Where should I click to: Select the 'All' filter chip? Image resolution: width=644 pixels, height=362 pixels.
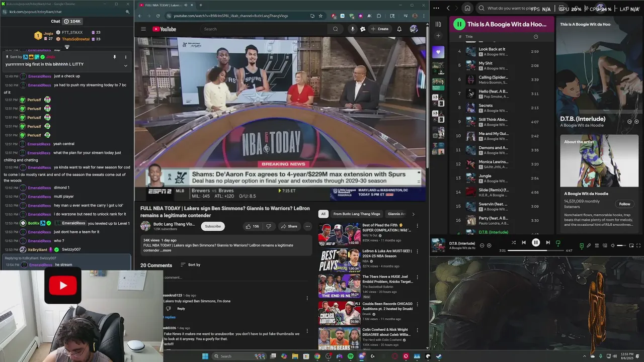pos(324,214)
